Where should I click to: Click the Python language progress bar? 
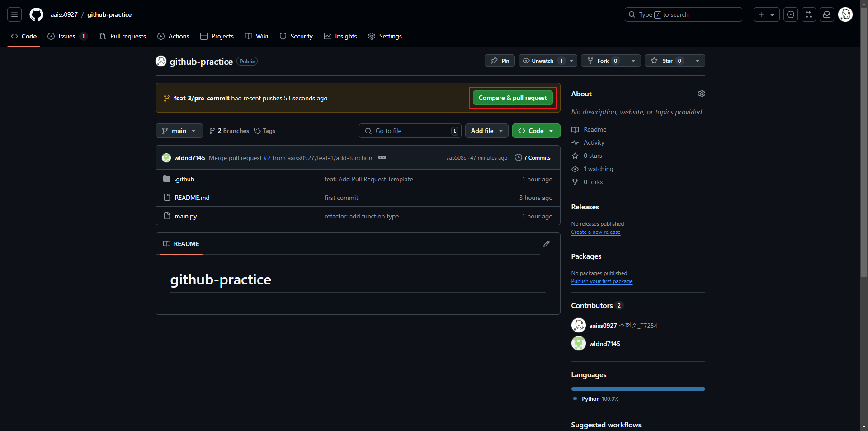click(x=638, y=389)
